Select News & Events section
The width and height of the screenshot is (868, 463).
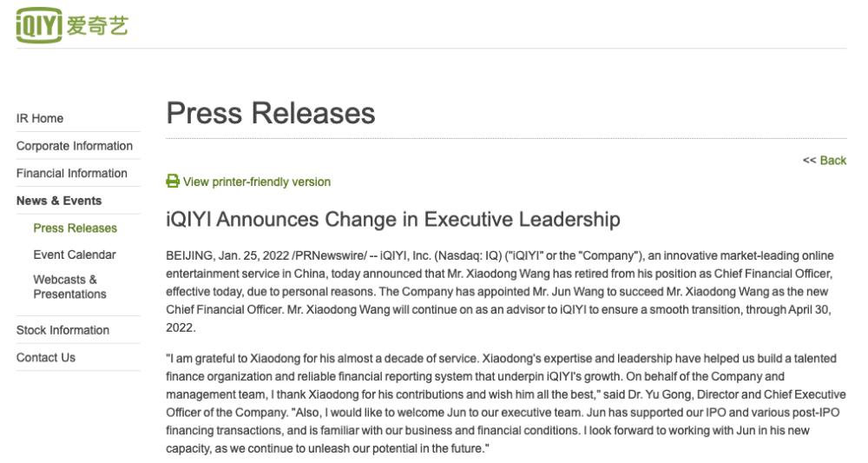tap(59, 201)
